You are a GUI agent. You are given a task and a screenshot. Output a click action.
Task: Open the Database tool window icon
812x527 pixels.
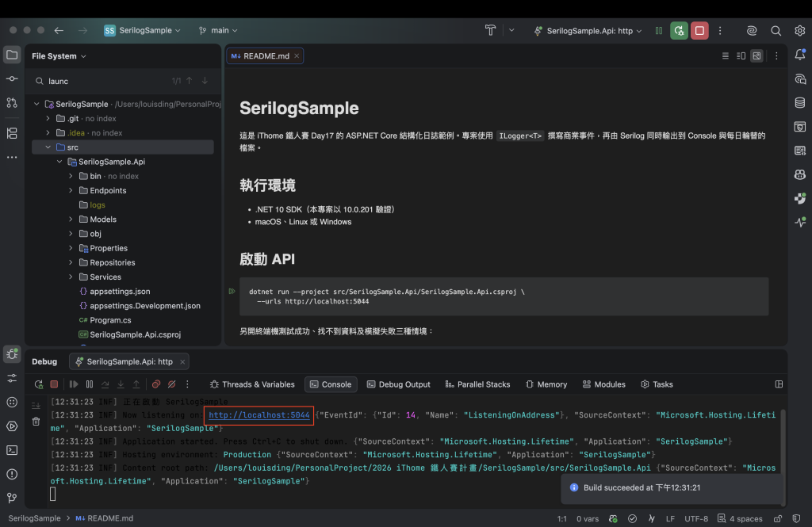click(800, 102)
